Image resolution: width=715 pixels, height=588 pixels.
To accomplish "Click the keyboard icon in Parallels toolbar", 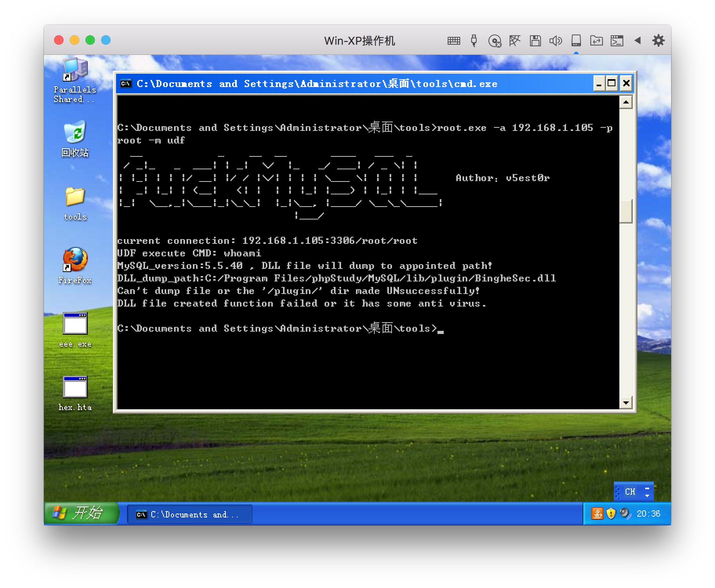I will 454,40.
